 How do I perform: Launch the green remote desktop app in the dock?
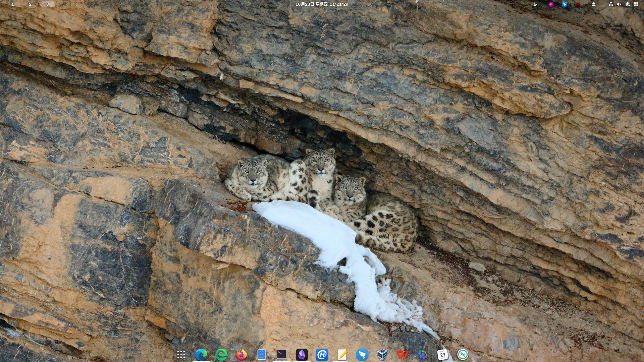click(463, 355)
